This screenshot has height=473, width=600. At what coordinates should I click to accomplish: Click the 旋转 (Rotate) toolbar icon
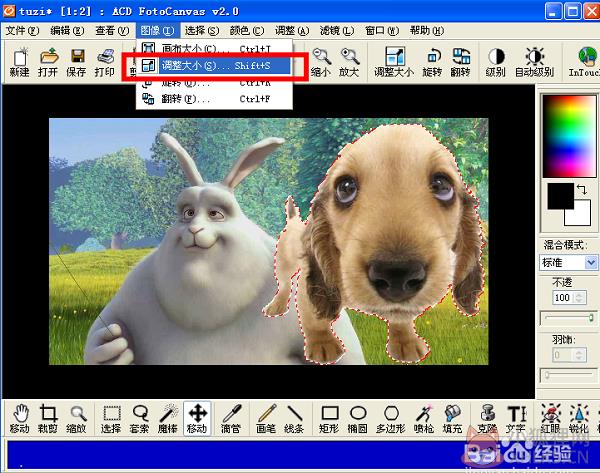432,62
